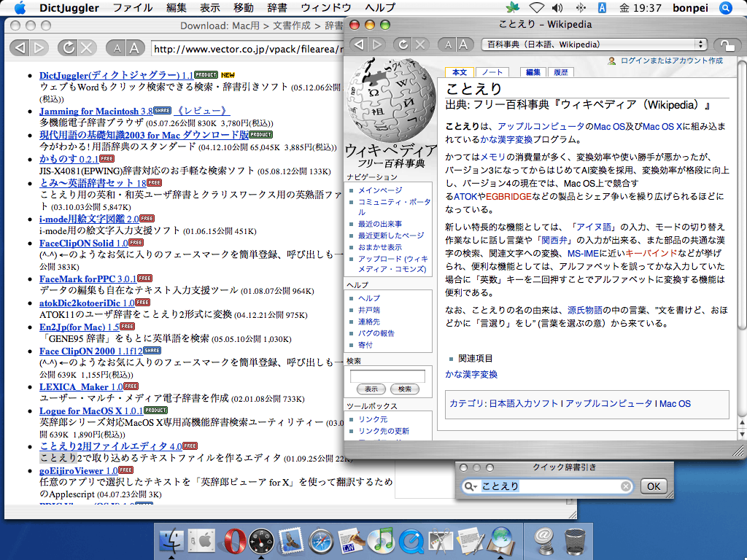Image resolution: width=747 pixels, height=560 pixels.
Task: Click the 検索 button under search box
Action: tap(404, 389)
